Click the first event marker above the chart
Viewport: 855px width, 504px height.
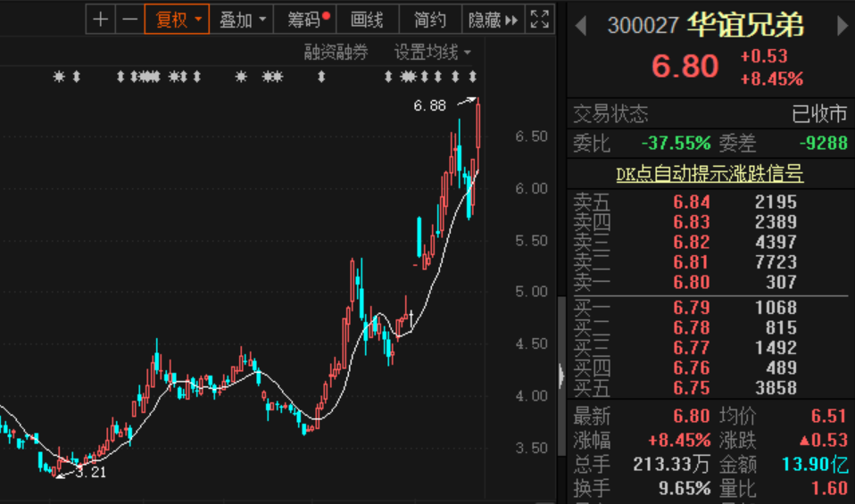(60, 78)
